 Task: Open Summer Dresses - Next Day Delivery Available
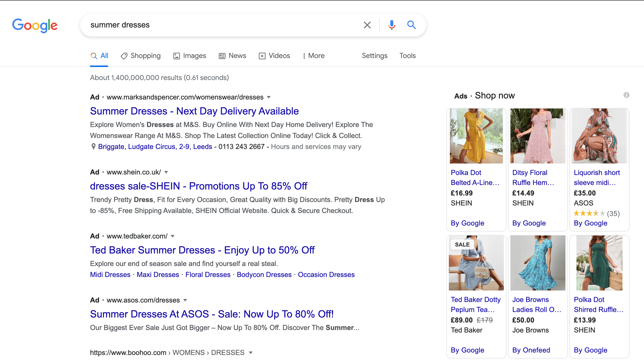pyautogui.click(x=194, y=111)
